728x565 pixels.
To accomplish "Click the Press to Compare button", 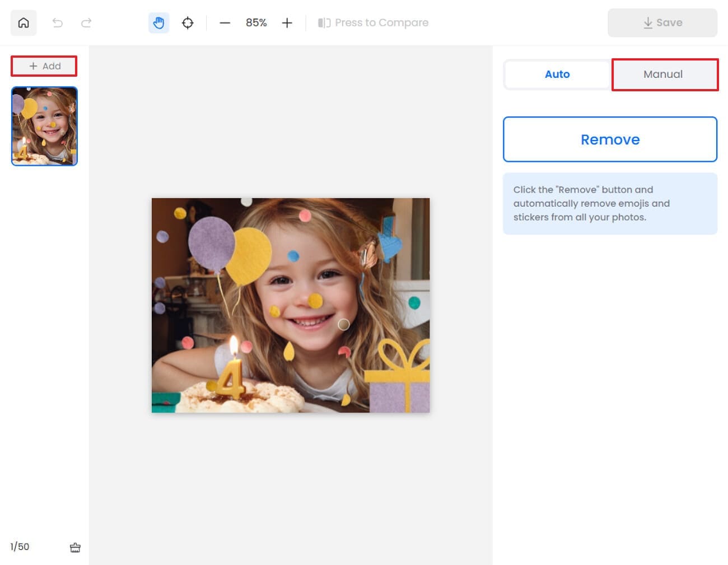I will [x=373, y=23].
